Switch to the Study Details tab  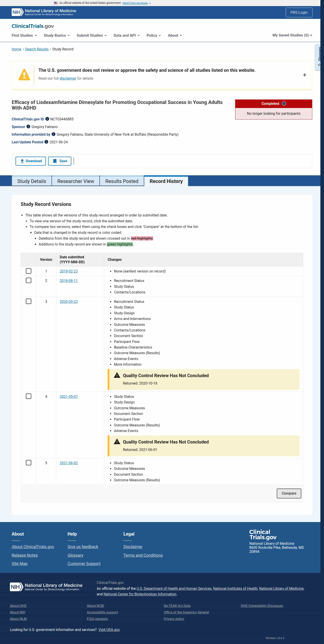(32, 181)
